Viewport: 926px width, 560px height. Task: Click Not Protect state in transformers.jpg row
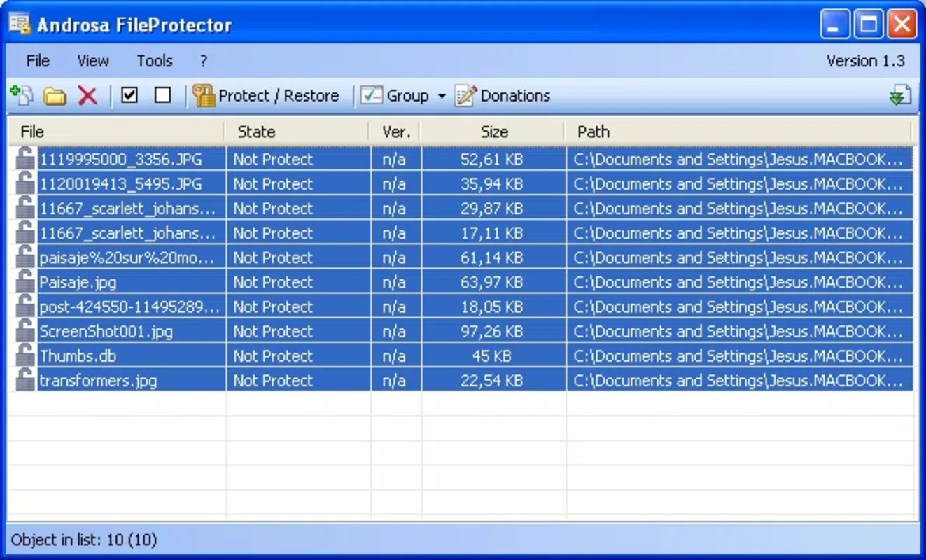coord(273,381)
